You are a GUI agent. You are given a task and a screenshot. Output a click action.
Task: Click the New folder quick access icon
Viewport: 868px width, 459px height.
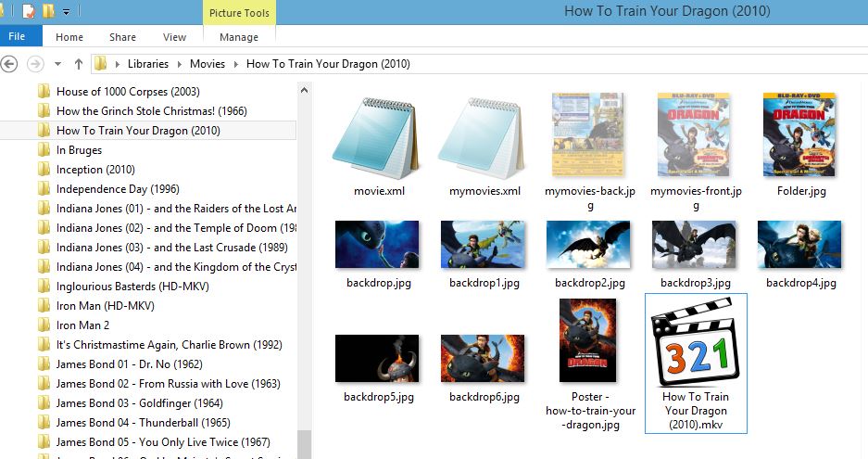coord(49,10)
